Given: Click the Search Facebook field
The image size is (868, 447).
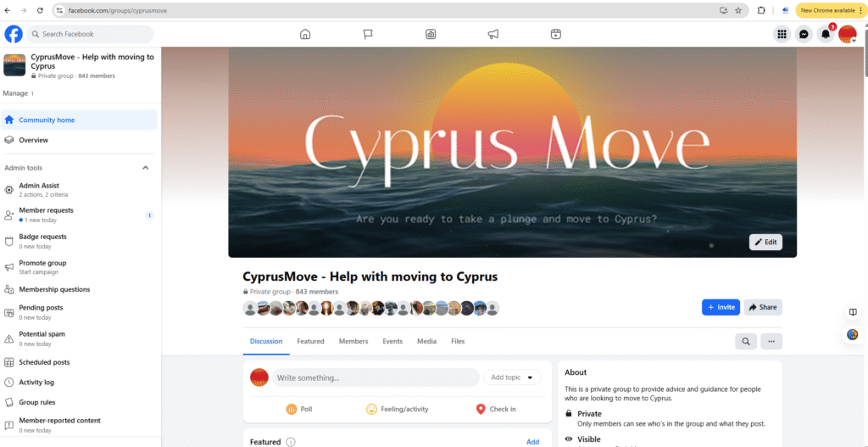Looking at the screenshot, I should [x=90, y=34].
